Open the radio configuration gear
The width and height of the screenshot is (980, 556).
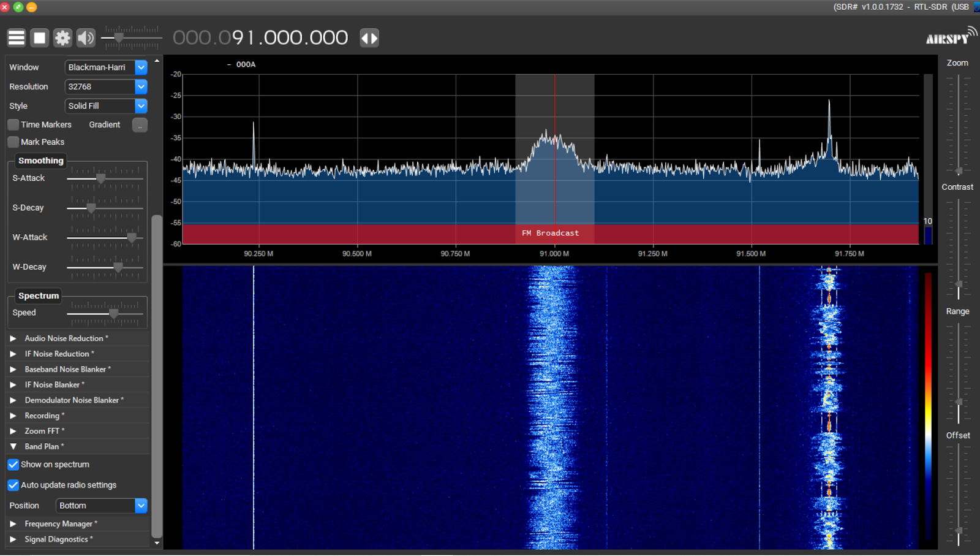click(62, 37)
